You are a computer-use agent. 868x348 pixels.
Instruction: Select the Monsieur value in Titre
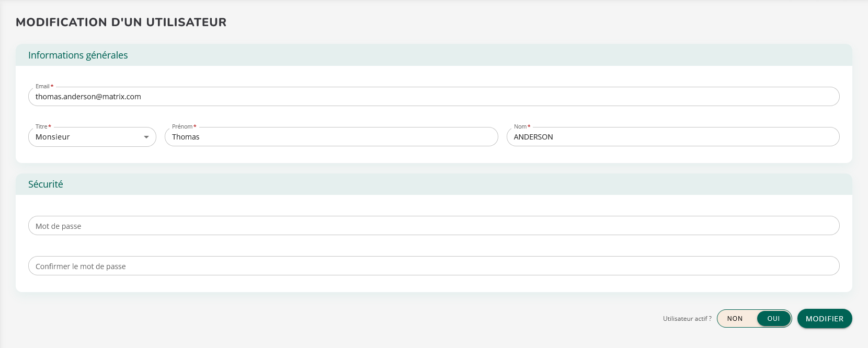53,137
